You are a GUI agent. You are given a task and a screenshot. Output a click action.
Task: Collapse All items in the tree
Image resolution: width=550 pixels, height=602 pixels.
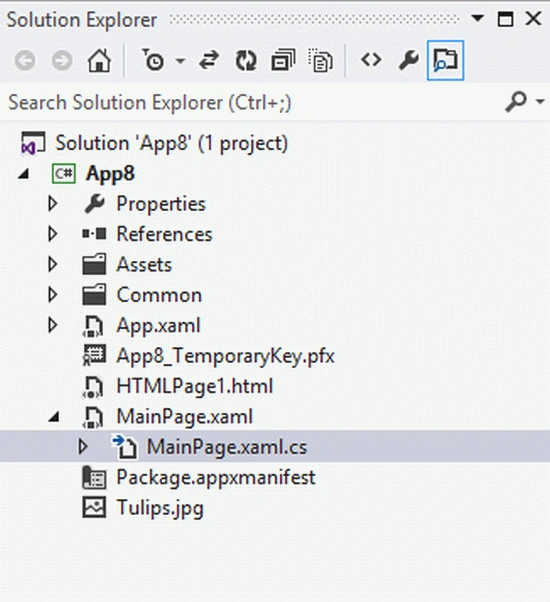coord(283,60)
